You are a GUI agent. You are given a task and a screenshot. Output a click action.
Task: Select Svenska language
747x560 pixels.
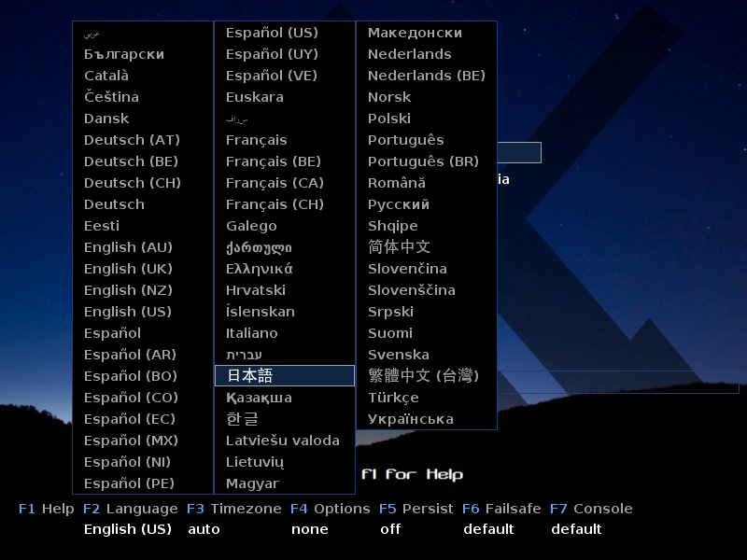point(399,355)
